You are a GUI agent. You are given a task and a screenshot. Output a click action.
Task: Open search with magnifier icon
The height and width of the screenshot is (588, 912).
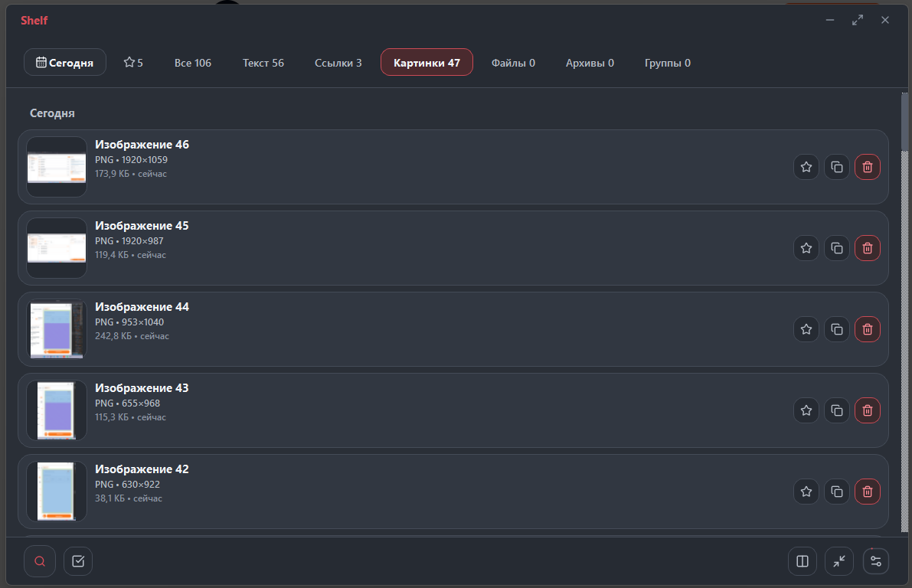(40, 561)
